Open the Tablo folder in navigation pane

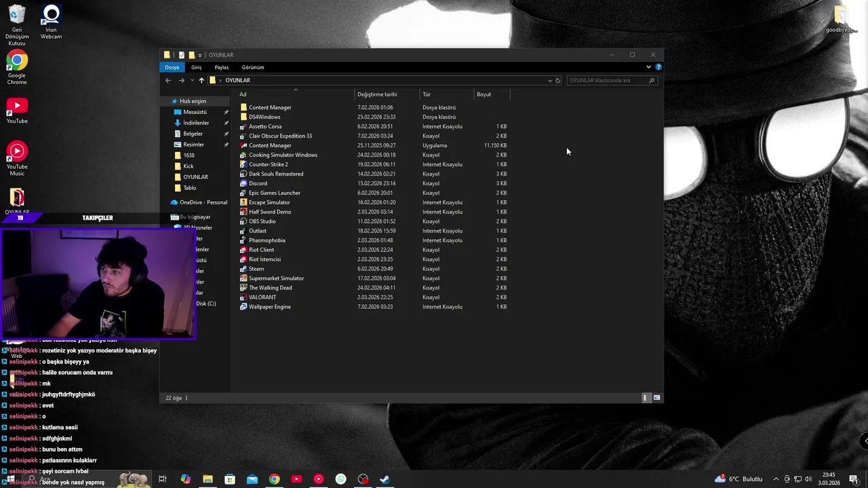(x=190, y=188)
